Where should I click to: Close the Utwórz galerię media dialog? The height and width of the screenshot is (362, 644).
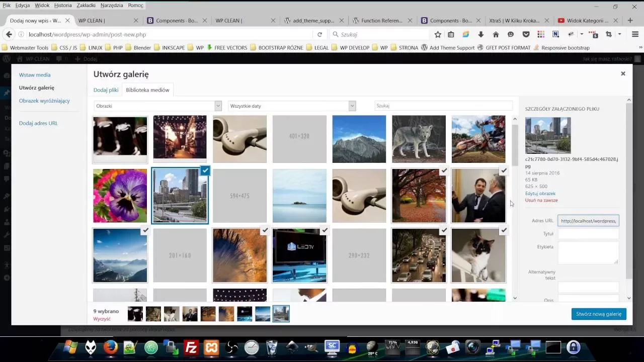pos(623,73)
